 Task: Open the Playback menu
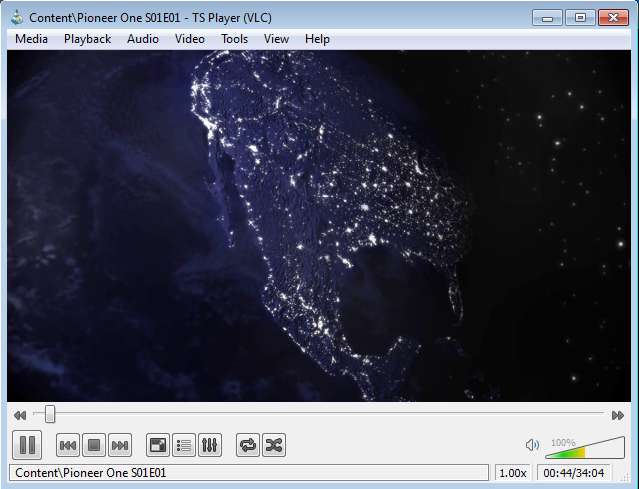point(87,39)
